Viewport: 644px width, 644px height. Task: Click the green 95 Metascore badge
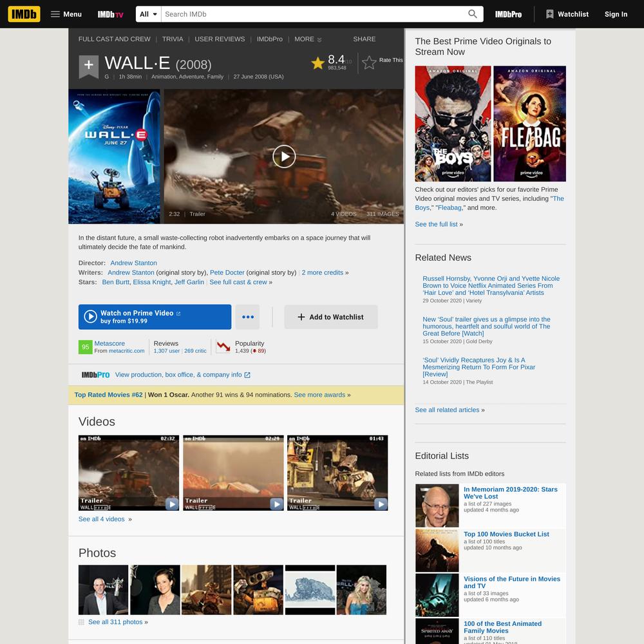86,346
